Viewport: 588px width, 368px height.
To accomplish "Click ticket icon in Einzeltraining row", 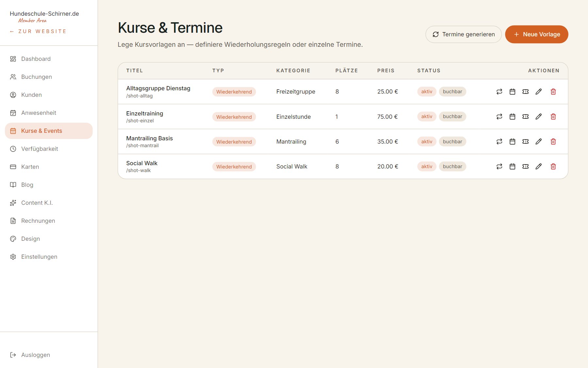I will click(525, 116).
